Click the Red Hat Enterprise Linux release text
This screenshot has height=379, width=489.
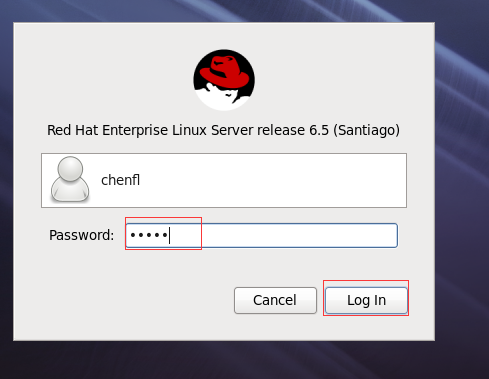click(223, 130)
